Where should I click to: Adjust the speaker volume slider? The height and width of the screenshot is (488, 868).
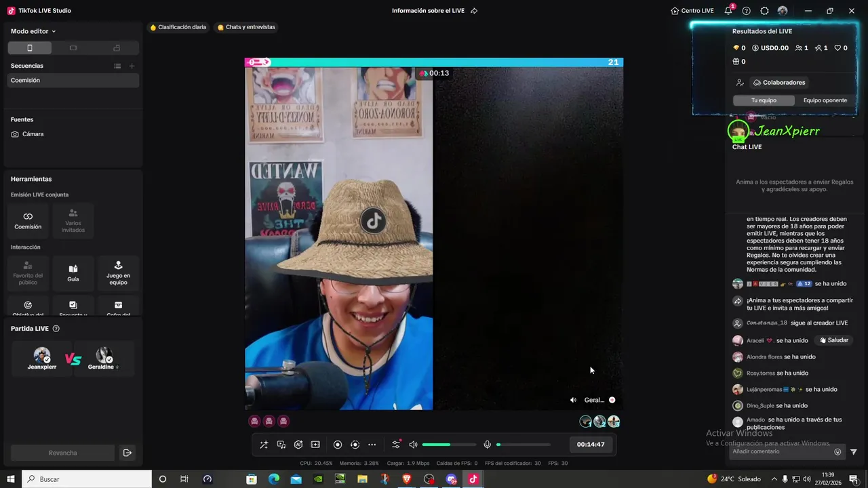click(449, 445)
